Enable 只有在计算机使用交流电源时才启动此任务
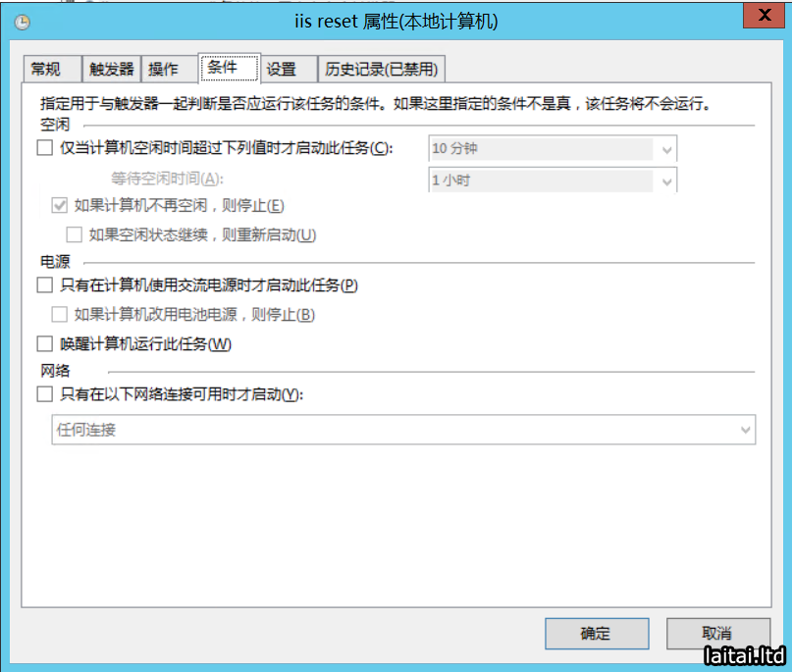This screenshot has width=792, height=672. [x=43, y=285]
